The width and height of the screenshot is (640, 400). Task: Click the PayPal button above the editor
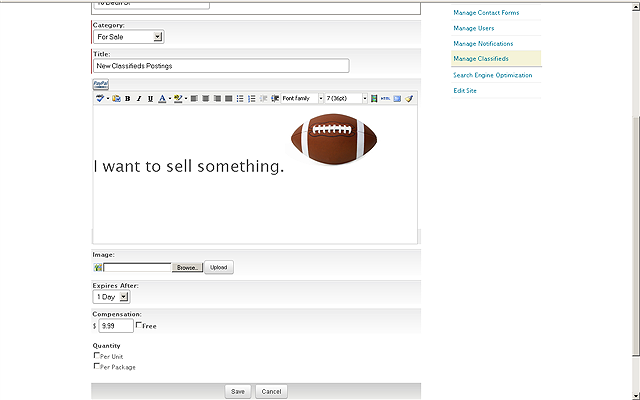pyautogui.click(x=100, y=84)
